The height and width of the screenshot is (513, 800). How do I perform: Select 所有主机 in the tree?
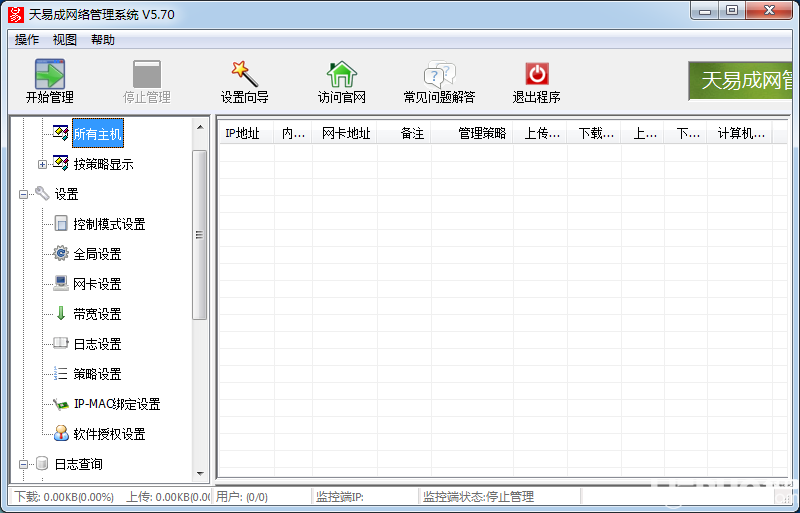pos(97,134)
